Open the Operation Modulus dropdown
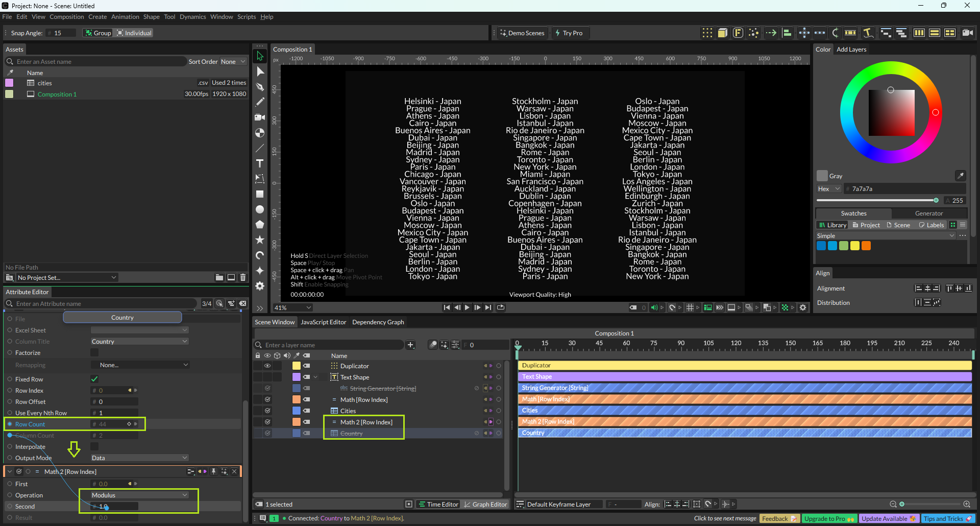This screenshot has height=526, width=980. click(139, 495)
